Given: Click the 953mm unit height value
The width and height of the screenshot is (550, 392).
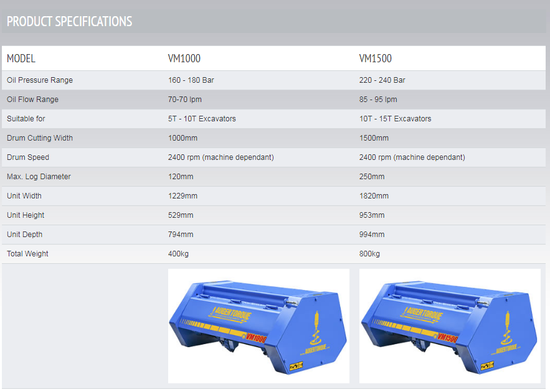Looking at the screenshot, I should click(x=372, y=215).
